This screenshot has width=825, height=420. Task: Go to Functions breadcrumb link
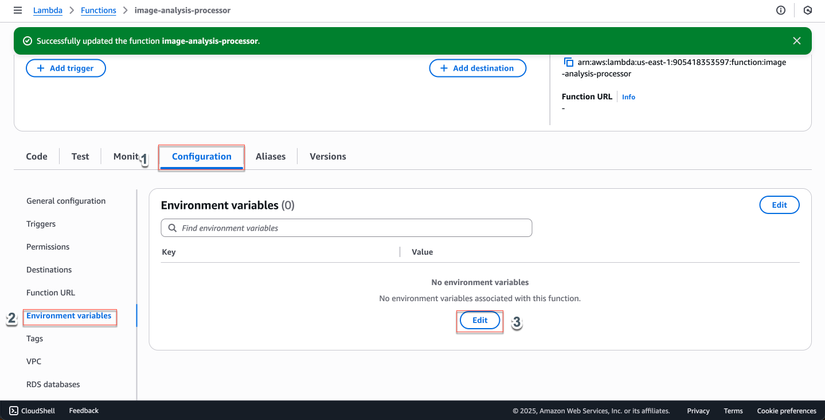(x=98, y=11)
